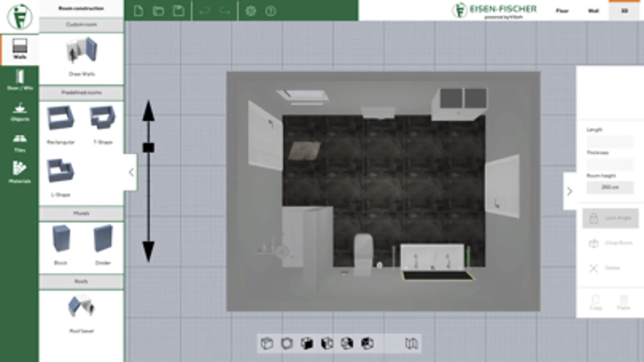Click the second cube view icon in the bottom bar
This screenshot has height=362, width=644.
287,343
